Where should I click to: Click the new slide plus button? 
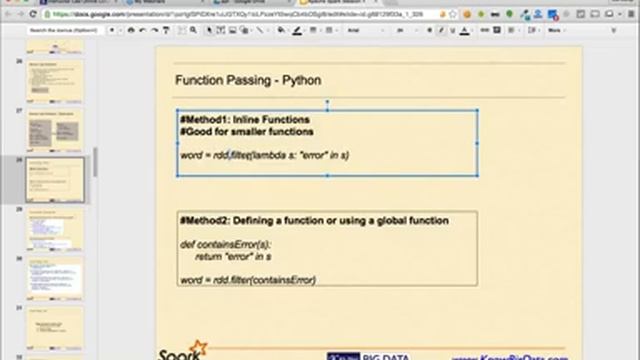point(112,30)
